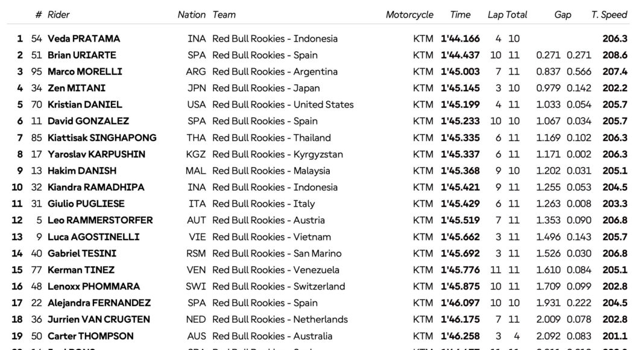Click the Rider column header
This screenshot has height=350, width=644.
[x=58, y=14]
